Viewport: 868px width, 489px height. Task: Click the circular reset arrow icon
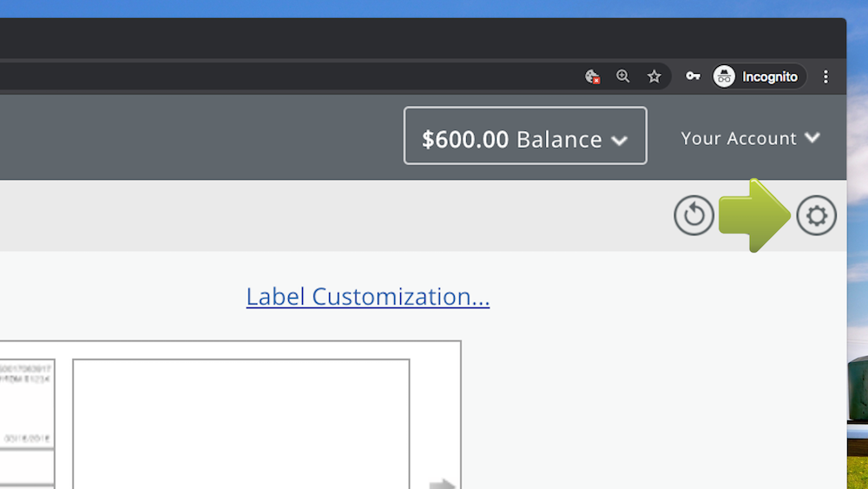click(694, 215)
